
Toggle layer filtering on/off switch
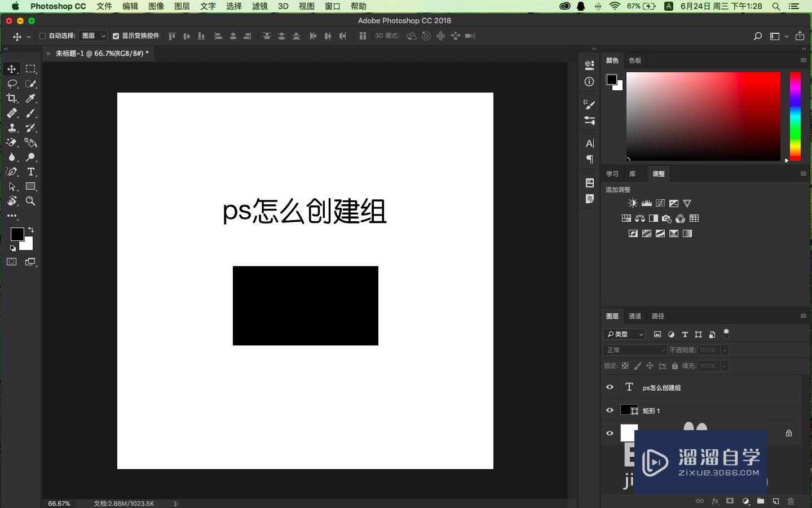pos(726,334)
